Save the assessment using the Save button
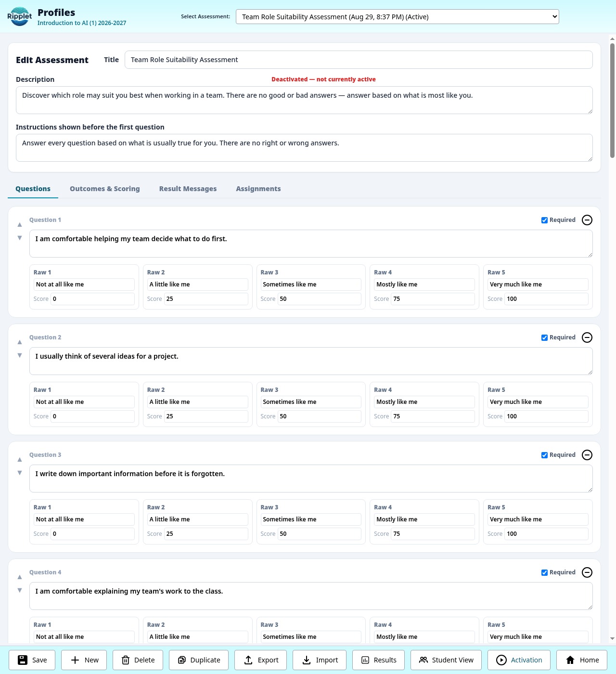Image resolution: width=616 pixels, height=674 pixels. (x=32, y=660)
